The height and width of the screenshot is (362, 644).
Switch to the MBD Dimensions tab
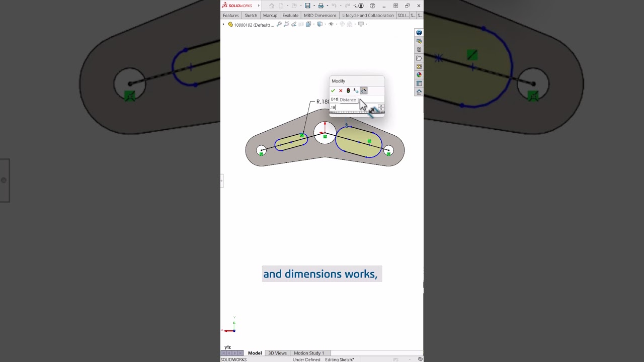tap(320, 16)
